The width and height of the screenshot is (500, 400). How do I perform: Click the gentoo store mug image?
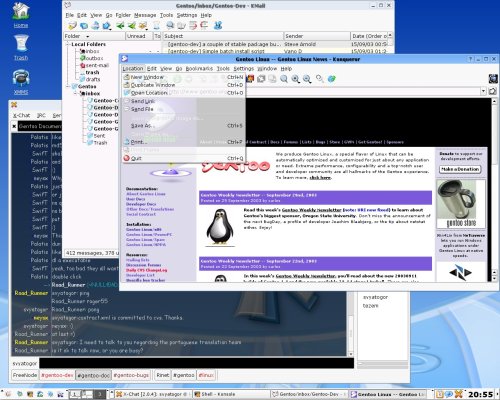(x=461, y=204)
